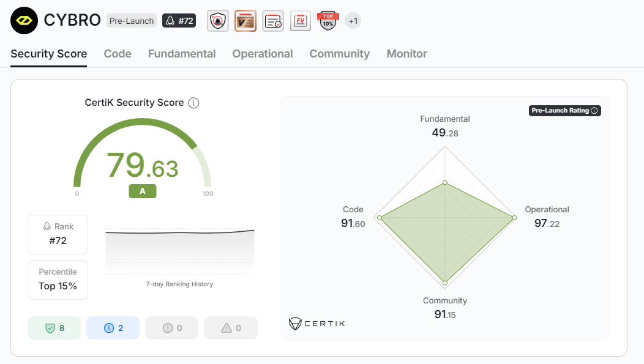This screenshot has width=644, height=364.
Task: Click the CertiK Security Score info icon
Action: click(x=193, y=103)
